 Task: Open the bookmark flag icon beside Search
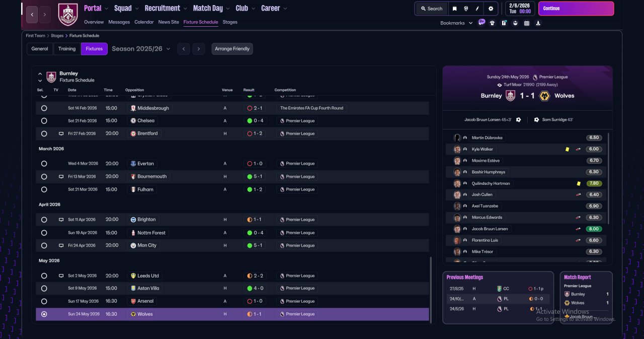coord(454,9)
